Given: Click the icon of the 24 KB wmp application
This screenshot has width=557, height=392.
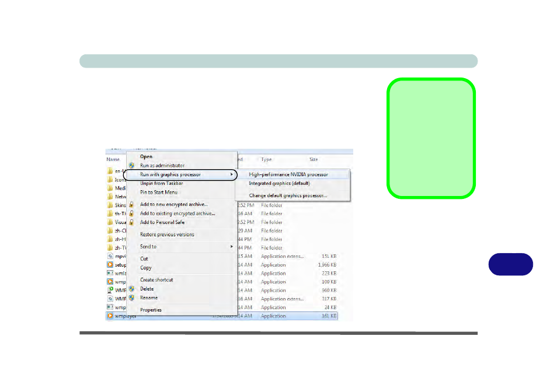Looking at the screenshot, I should pos(110,307).
